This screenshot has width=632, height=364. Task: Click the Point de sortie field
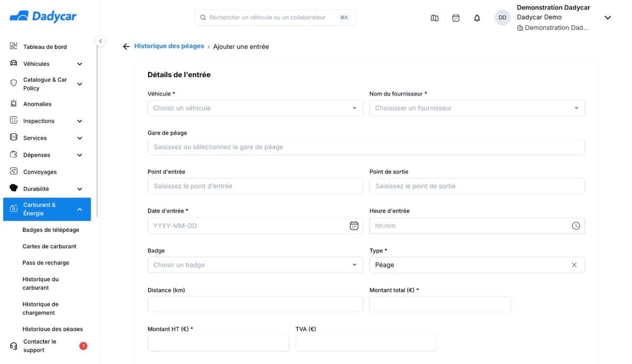477,186
